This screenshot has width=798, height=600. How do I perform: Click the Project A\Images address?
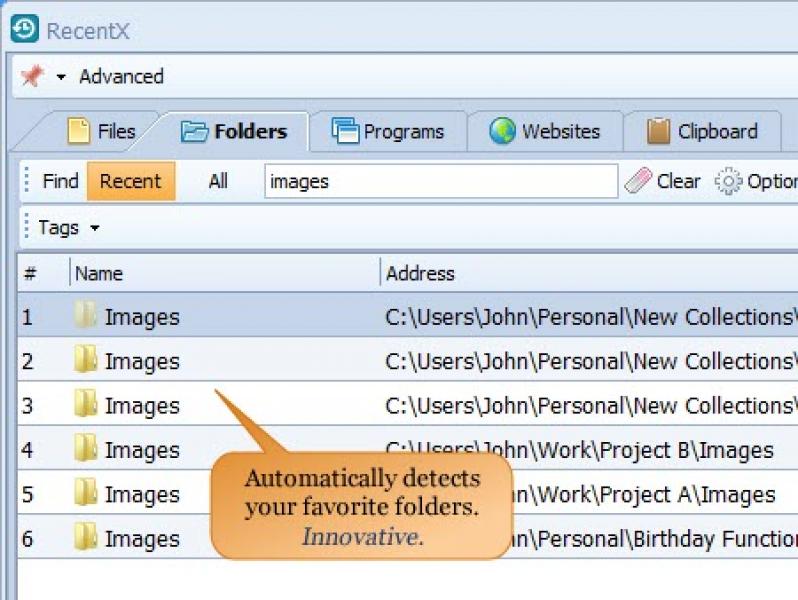[644, 494]
